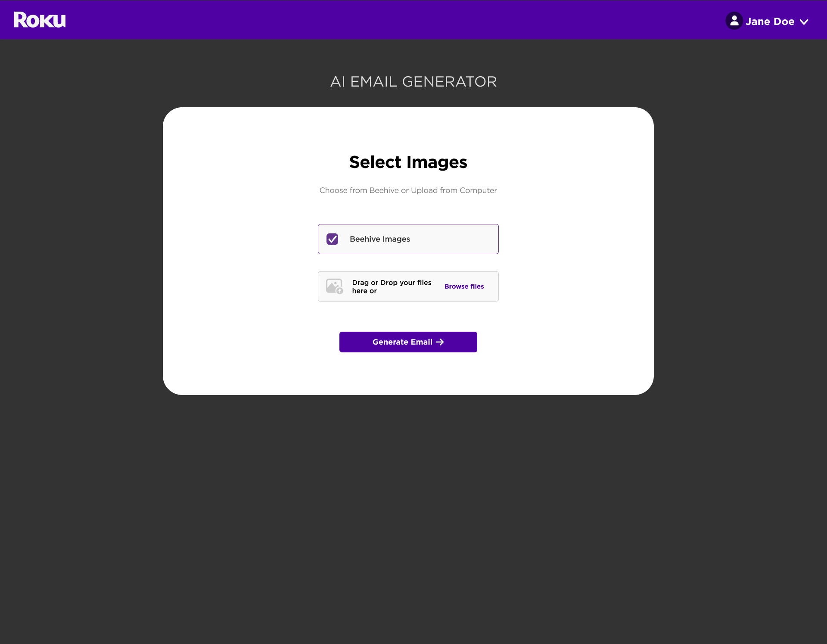Click the AI EMAIL GENERATOR page title
This screenshot has height=644, width=827.
(x=413, y=81)
